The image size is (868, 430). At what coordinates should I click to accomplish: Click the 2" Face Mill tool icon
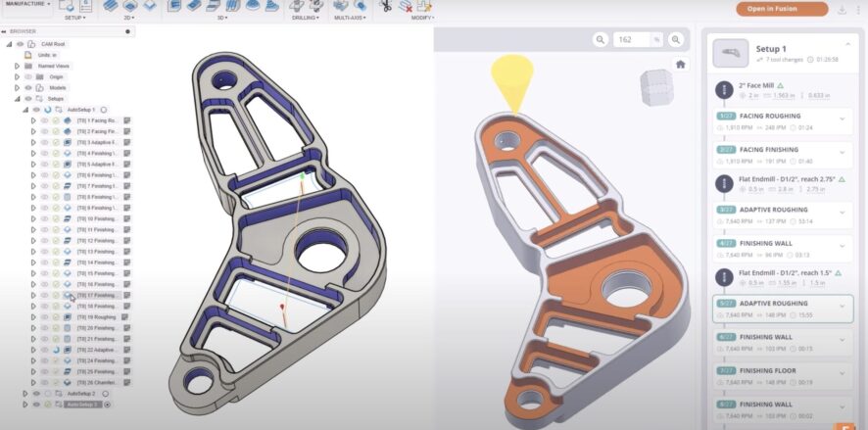click(724, 90)
